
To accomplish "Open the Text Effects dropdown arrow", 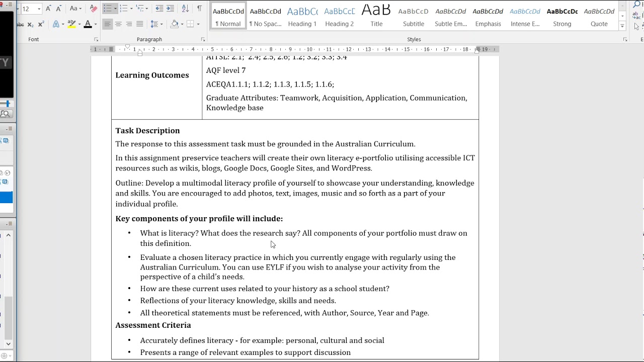I will point(62,24).
